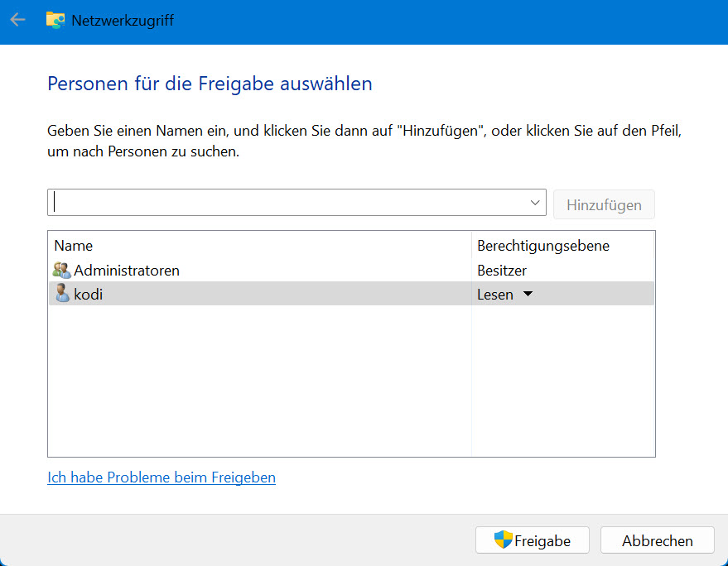Expand the Lesen permission arrow for kodi
728x566 pixels.
point(528,294)
